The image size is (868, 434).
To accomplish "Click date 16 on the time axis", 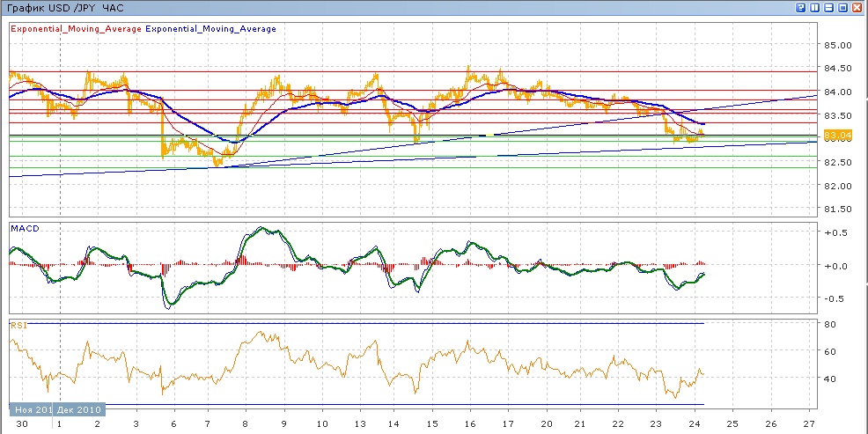I will (469, 424).
